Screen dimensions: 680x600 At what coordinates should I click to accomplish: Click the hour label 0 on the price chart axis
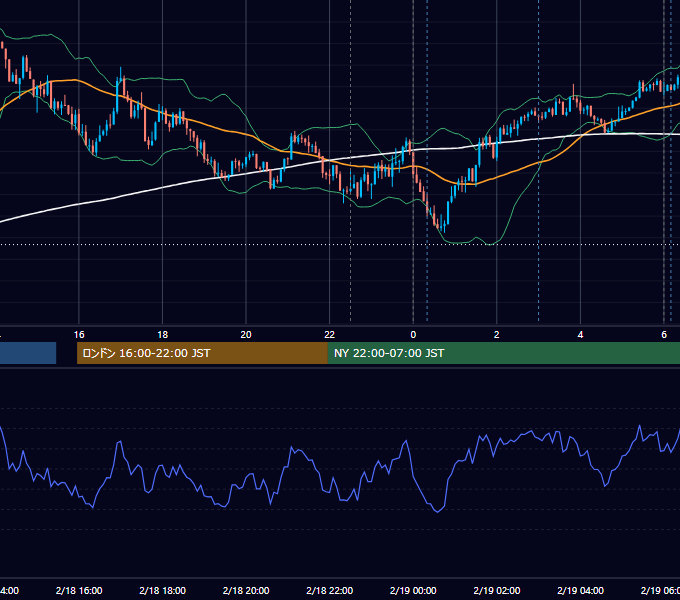(x=413, y=335)
